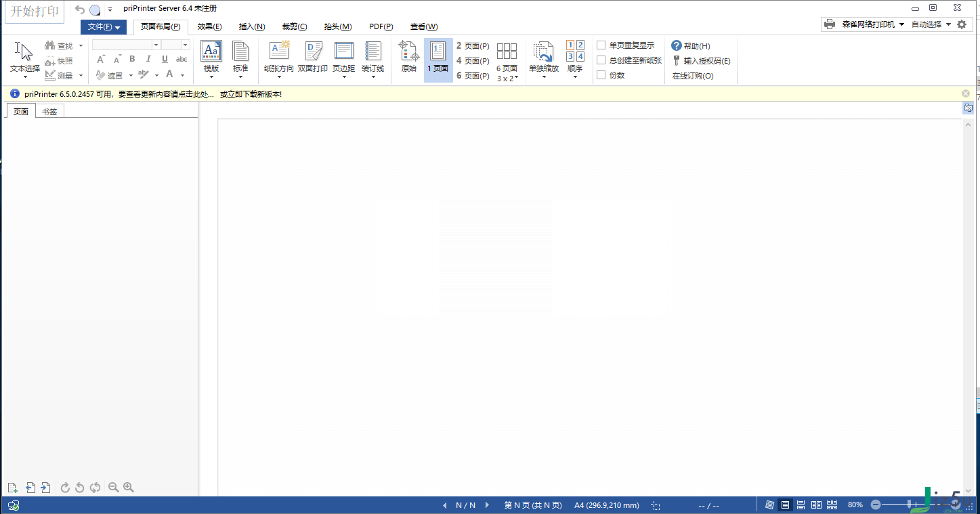
Task: Open the 测量 dropdown arrow
Action: [81, 76]
